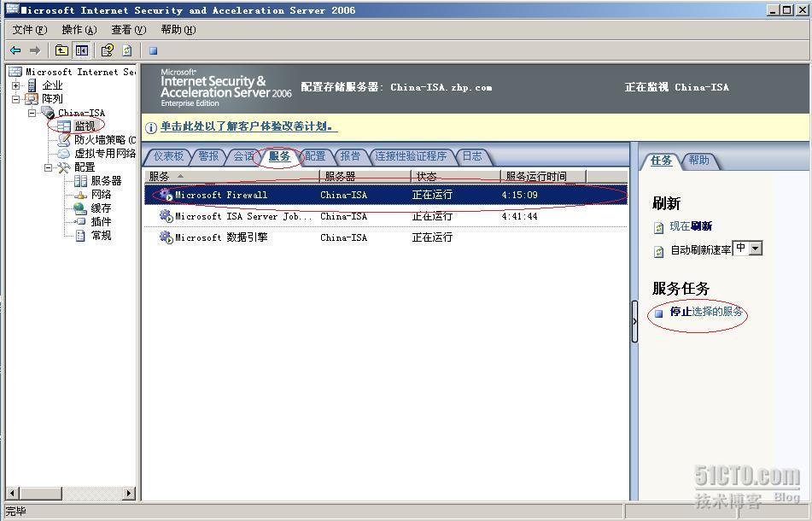Screen dimensions: 812x521
Task: Collapse the 配置 tree node
Action: click(x=48, y=167)
